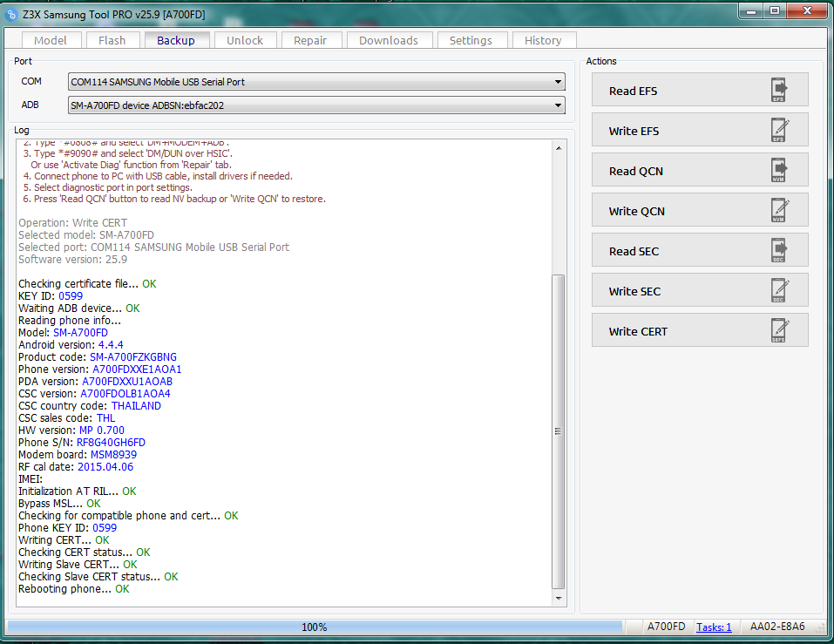Viewport: 834px width, 644px height.
Task: Click the CSC version A700FDOLB1AOA4 value
Action: click(x=125, y=394)
